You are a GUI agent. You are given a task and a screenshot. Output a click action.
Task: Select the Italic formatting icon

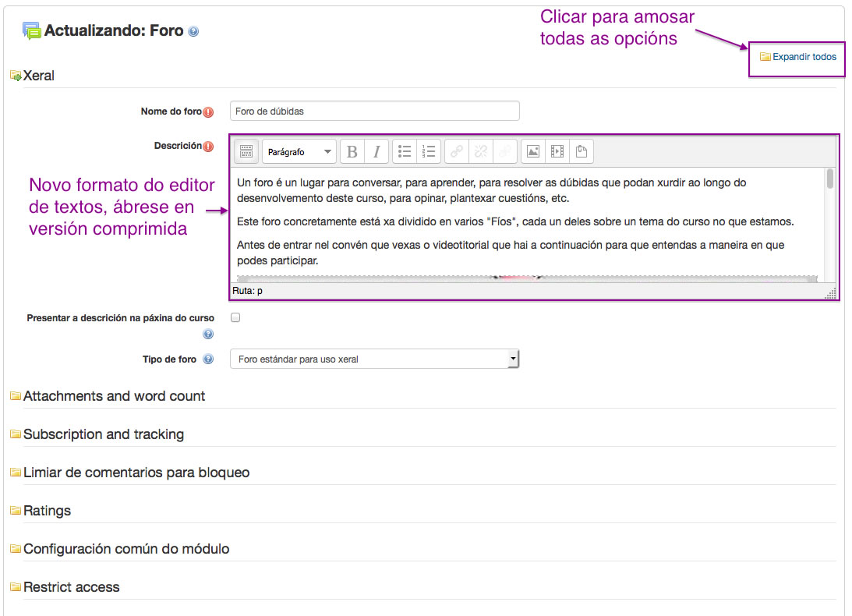(377, 150)
